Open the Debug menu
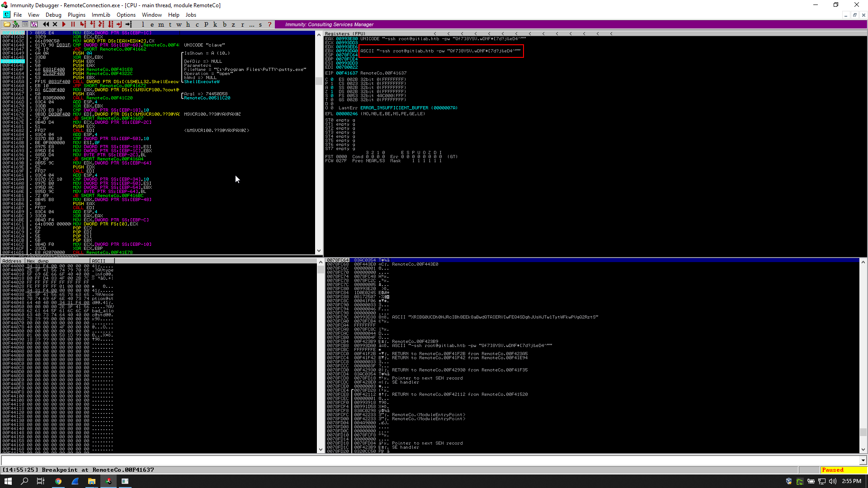This screenshot has height=488, width=868. pos(53,15)
